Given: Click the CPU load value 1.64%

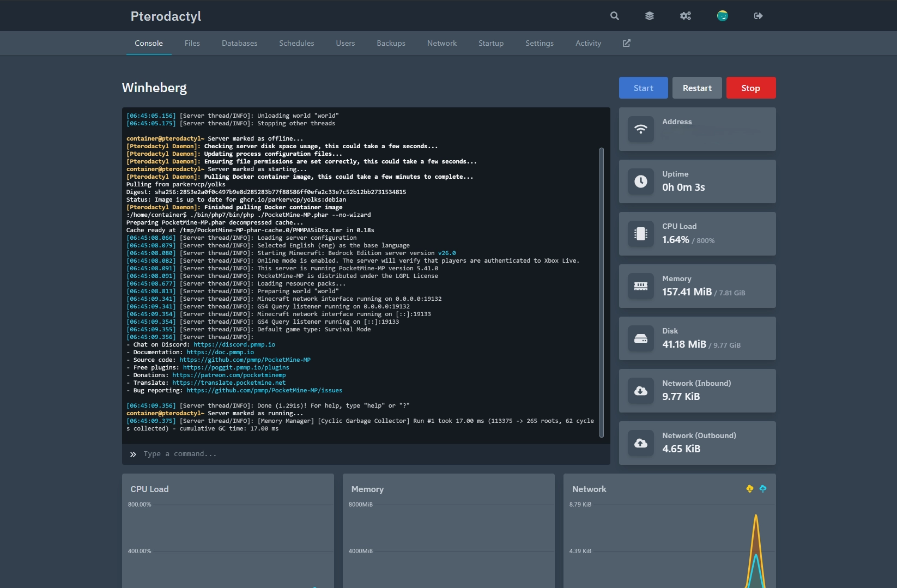Looking at the screenshot, I should (x=676, y=239).
